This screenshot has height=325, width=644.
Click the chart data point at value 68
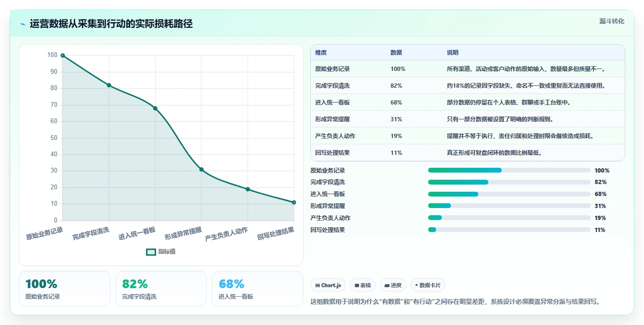tap(155, 108)
